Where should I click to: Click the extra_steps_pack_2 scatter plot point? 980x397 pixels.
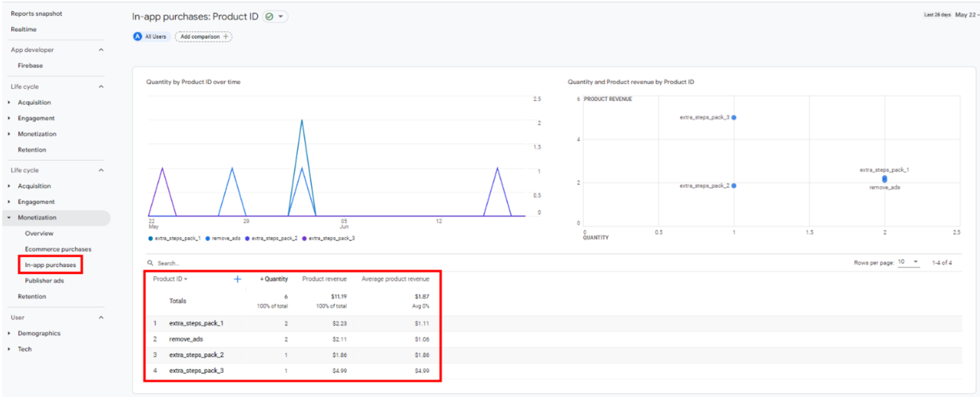point(734,185)
